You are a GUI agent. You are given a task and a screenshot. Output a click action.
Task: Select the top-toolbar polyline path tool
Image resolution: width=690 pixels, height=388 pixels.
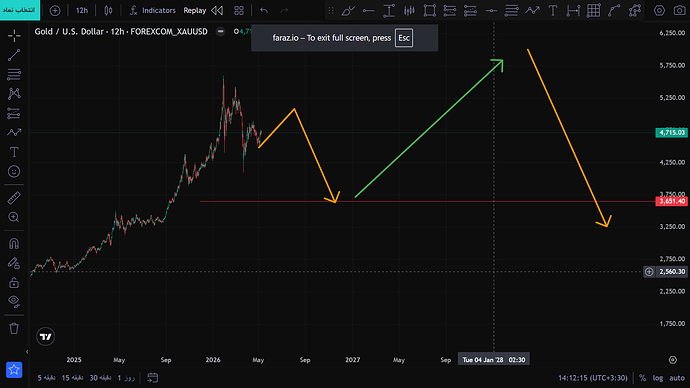click(x=532, y=11)
